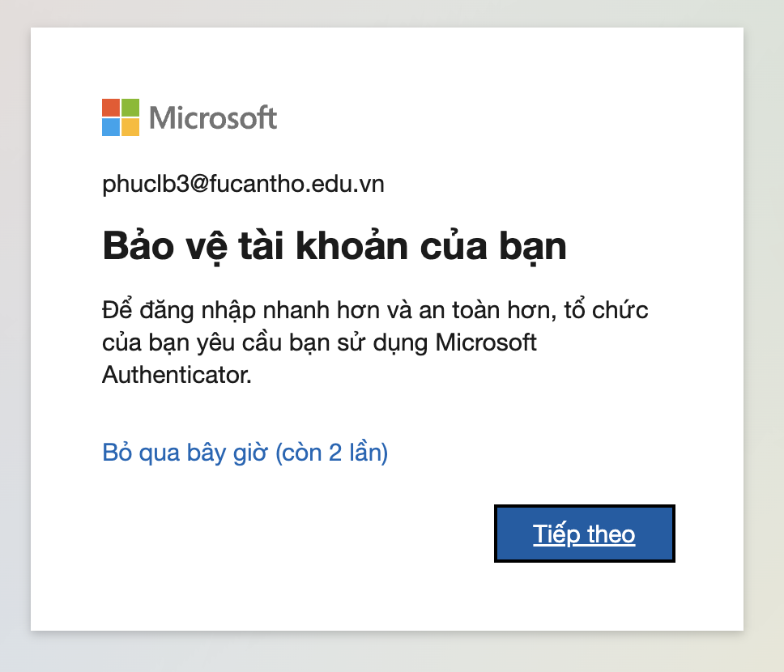
Task: Click the blue square of Microsoft logo
Action: click(x=111, y=127)
